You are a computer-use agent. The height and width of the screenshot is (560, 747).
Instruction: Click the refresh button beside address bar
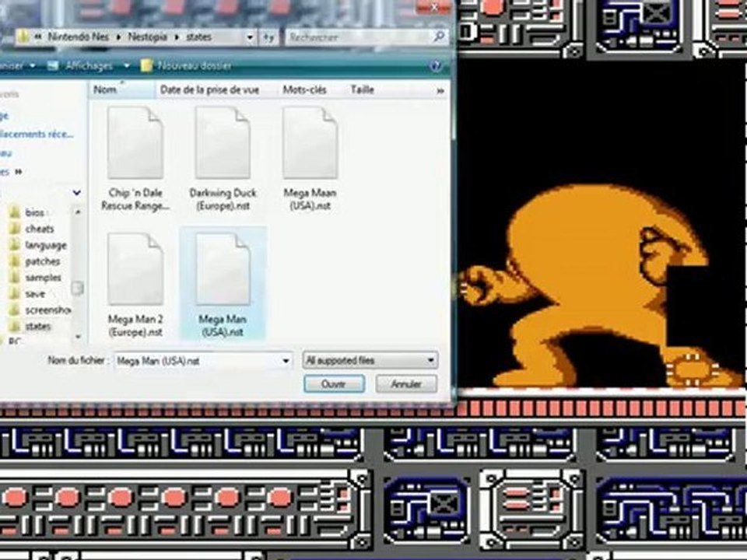(269, 37)
